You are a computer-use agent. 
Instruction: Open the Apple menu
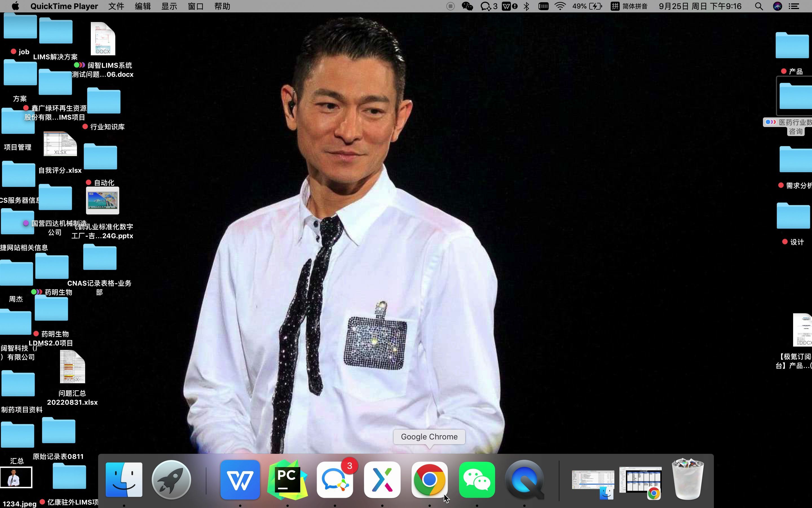pos(16,6)
